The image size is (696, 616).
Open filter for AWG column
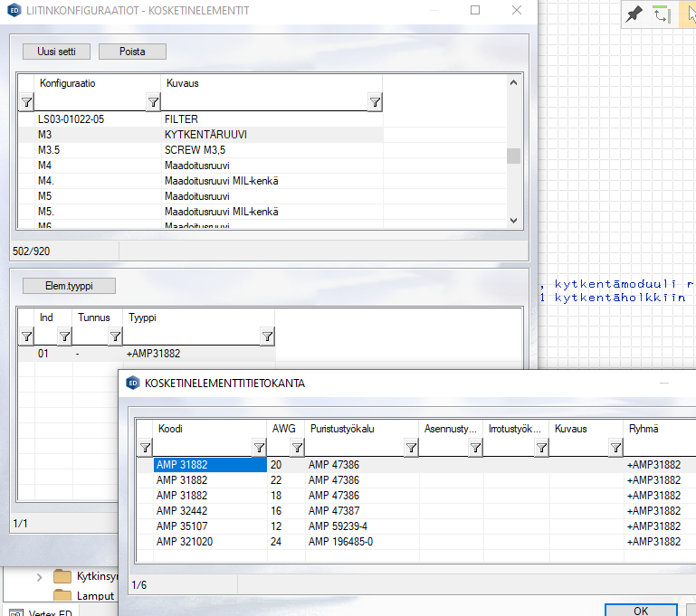click(x=297, y=447)
